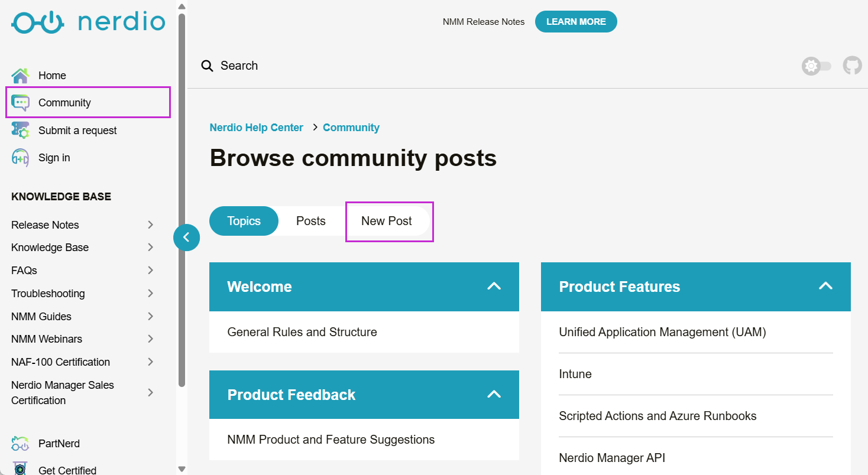The image size is (868, 475).
Task: Open Scripted Actions and Azure Runbooks
Action: point(658,416)
